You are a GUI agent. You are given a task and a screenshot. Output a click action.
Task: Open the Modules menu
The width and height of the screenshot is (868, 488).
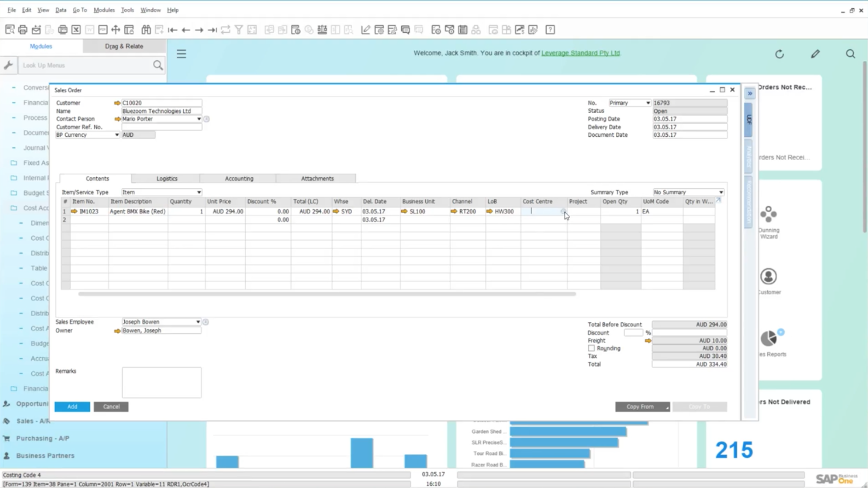[104, 10]
